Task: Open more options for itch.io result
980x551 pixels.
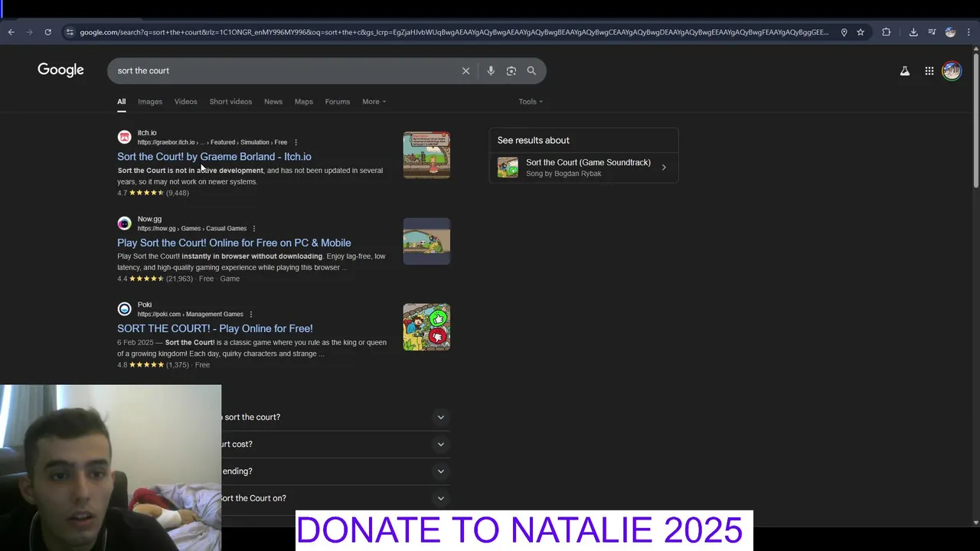Action: 296,142
